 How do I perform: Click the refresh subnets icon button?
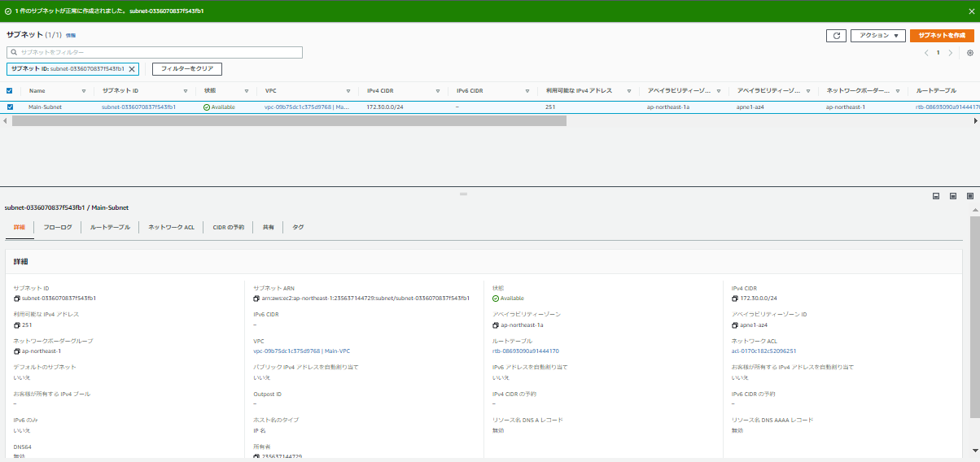835,36
